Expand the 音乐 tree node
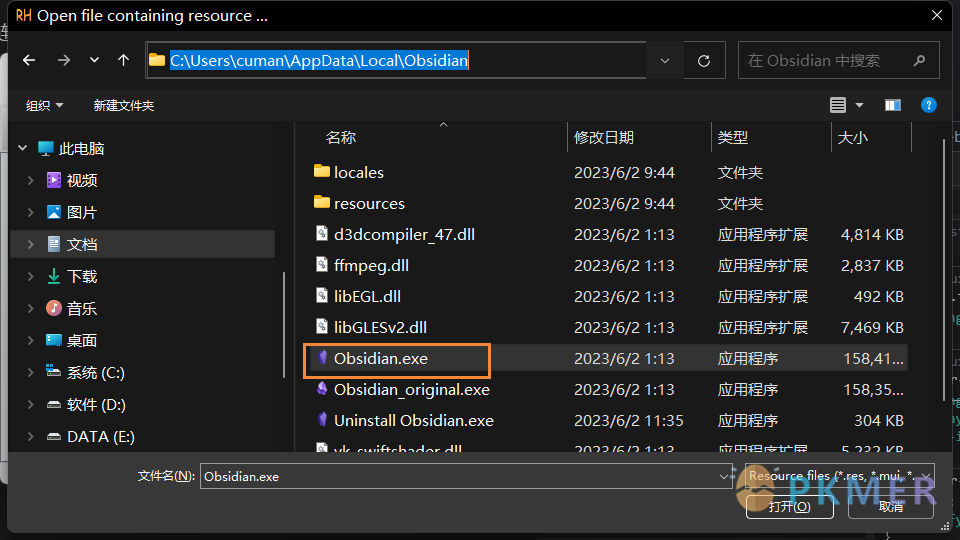Image resolution: width=960 pixels, height=540 pixels. tap(31, 308)
